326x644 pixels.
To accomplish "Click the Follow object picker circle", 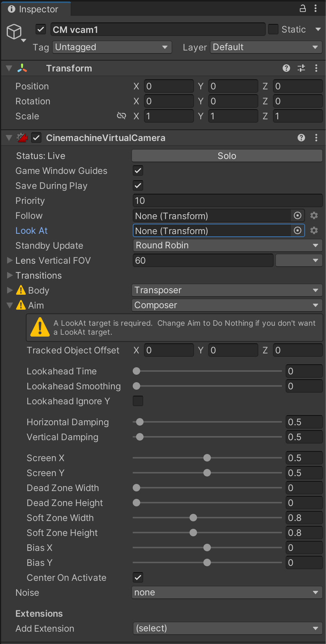I will tap(298, 215).
